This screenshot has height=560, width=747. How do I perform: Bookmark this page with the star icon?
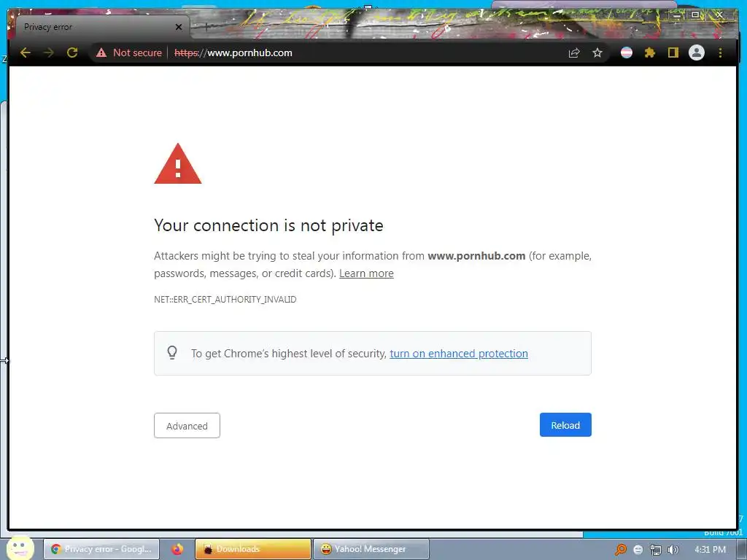[x=597, y=52]
